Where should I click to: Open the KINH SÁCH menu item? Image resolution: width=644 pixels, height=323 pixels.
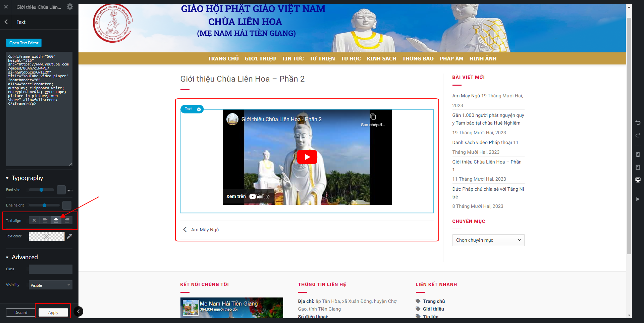(382, 58)
